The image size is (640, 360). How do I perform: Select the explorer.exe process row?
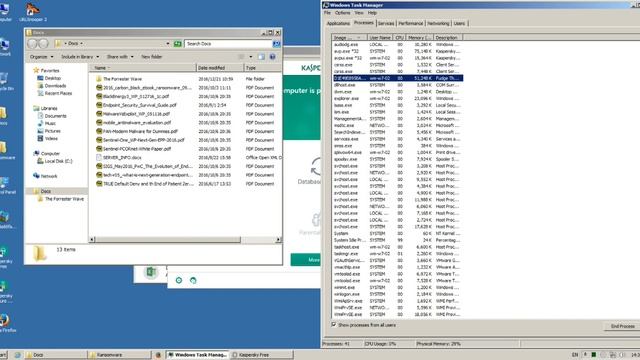(x=397, y=98)
